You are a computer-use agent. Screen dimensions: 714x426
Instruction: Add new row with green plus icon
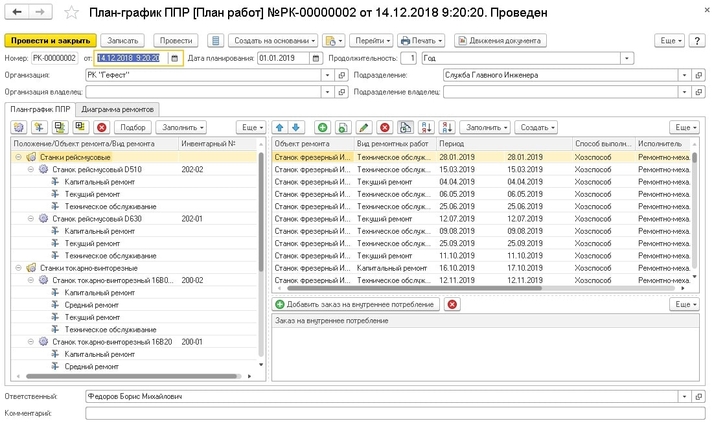[322, 128]
